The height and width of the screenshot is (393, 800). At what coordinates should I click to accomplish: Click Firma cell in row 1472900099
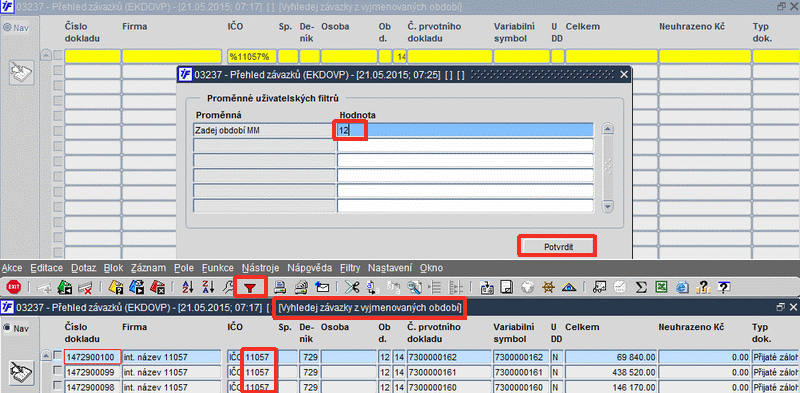pos(171,372)
